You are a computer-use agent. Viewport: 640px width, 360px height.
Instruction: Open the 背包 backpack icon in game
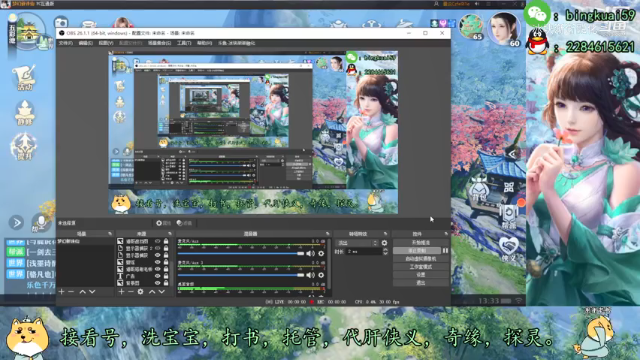click(x=479, y=190)
